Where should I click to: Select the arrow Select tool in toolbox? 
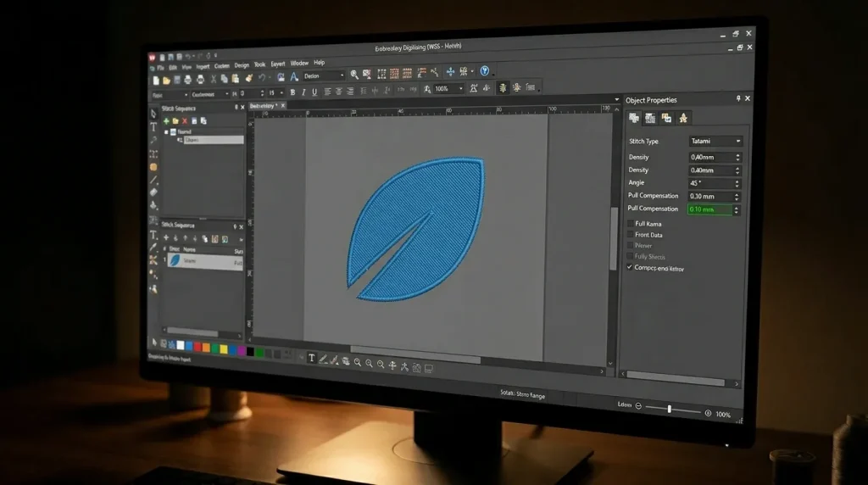point(153,114)
